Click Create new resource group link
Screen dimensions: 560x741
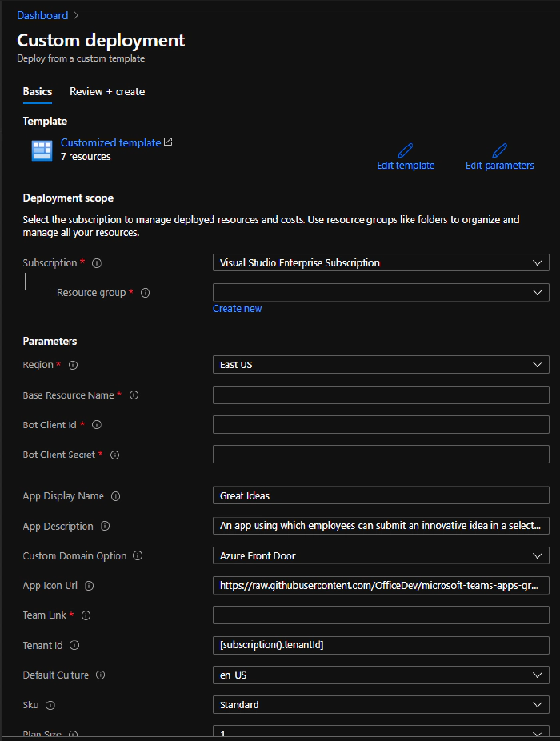[238, 309]
